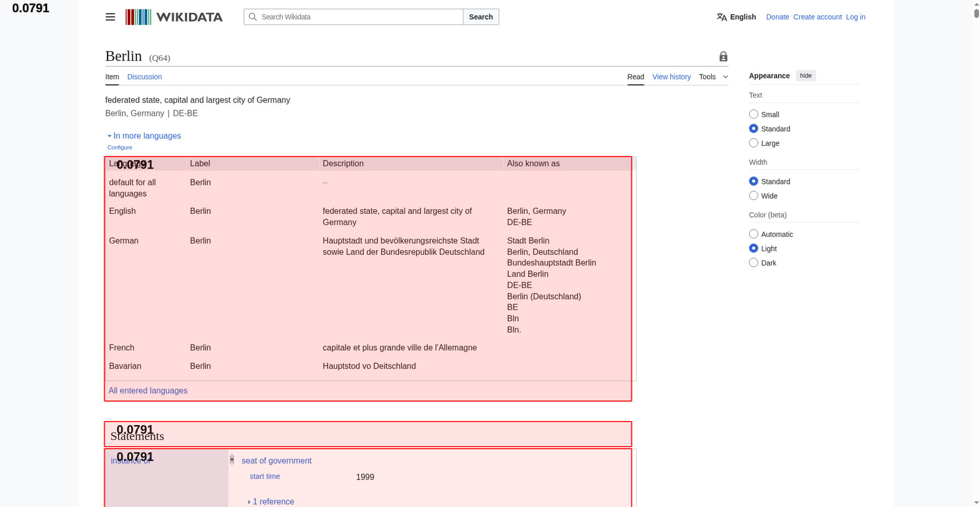Image resolution: width=980 pixels, height=507 pixels.
Task: Click the Wikidata barcode logo
Action: point(138,17)
